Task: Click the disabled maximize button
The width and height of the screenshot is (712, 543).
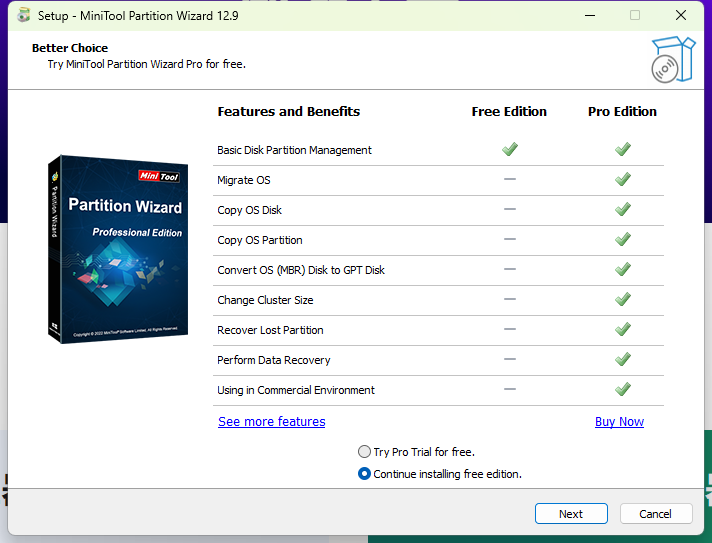Action: [635, 15]
